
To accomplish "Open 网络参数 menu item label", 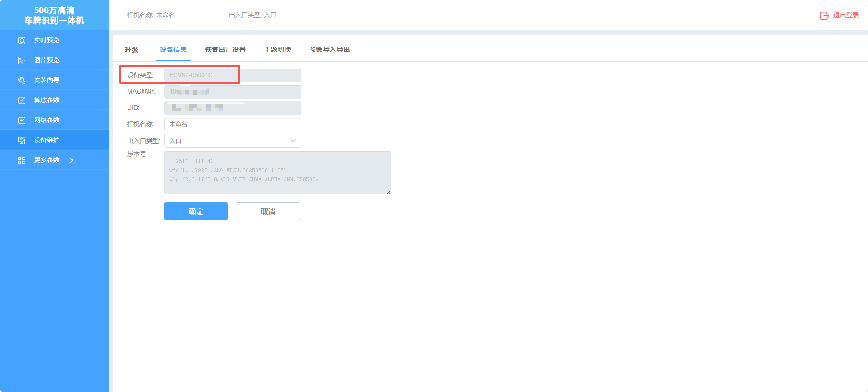I will point(47,120).
